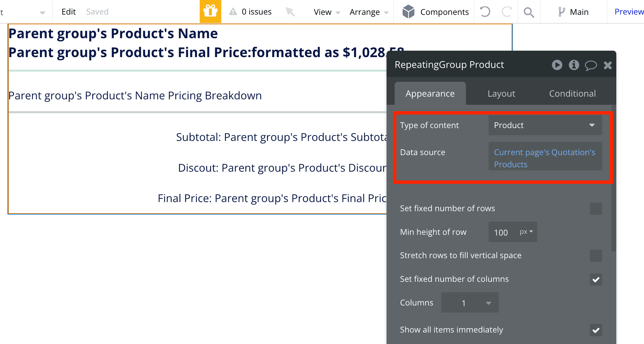Click the gift box icon

click(x=210, y=11)
